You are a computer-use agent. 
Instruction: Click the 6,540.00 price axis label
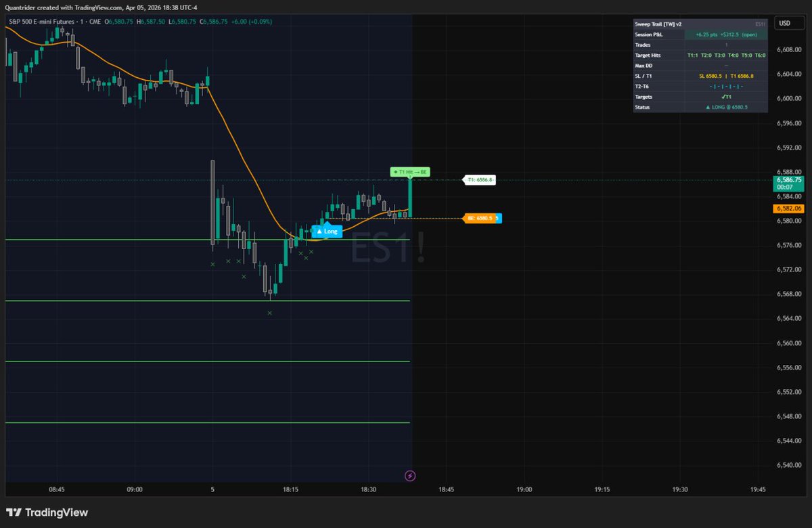(x=789, y=465)
